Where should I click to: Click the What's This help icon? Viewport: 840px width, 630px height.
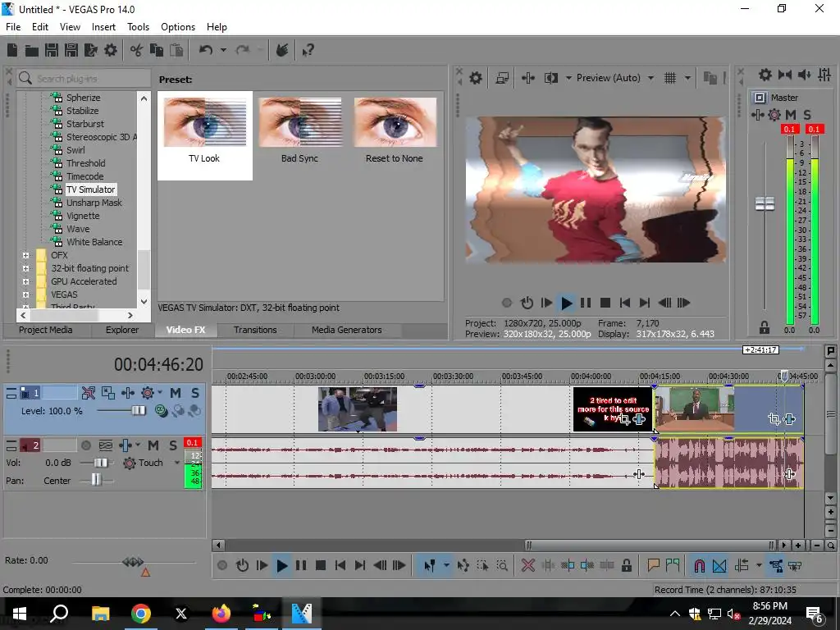(x=308, y=50)
